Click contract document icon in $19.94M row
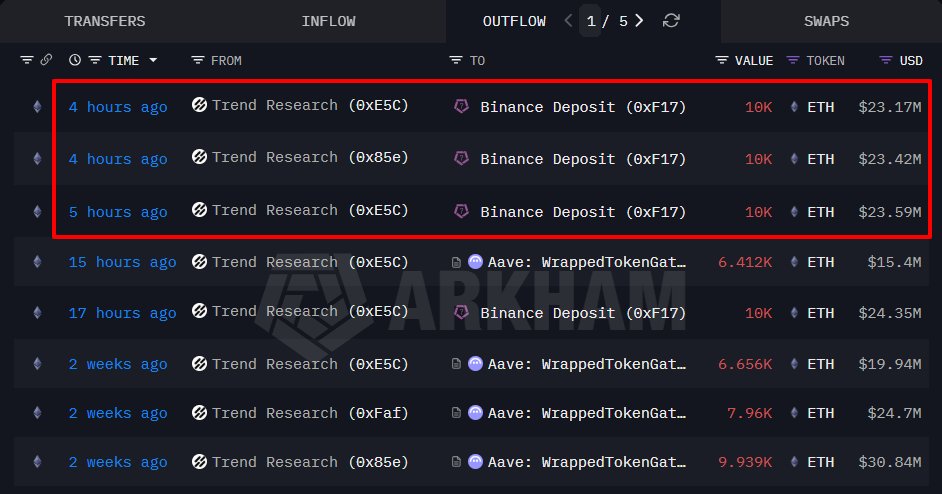 tap(457, 364)
